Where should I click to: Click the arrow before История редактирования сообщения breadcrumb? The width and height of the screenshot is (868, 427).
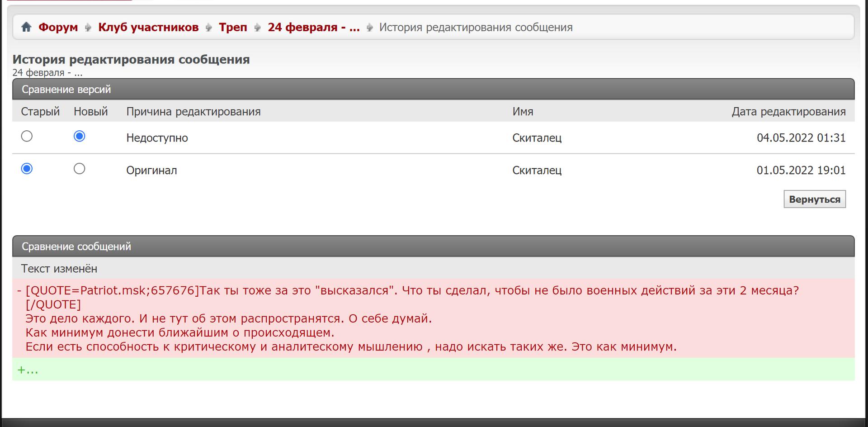pyautogui.click(x=370, y=28)
